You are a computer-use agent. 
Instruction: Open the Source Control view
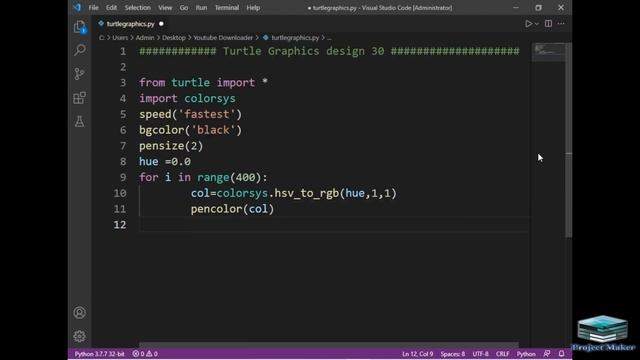(x=80, y=74)
